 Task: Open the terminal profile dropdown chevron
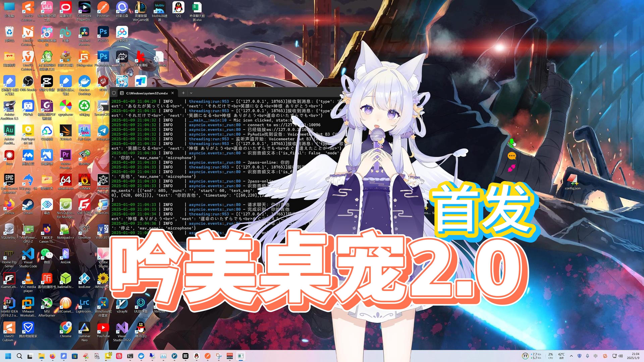coord(191,93)
